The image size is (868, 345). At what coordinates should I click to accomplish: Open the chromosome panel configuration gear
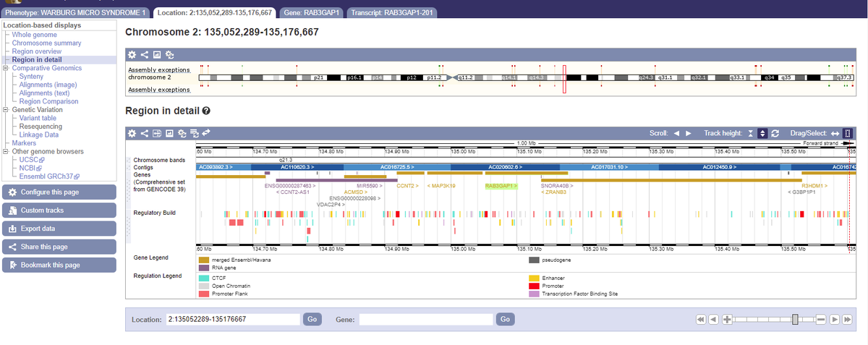click(132, 54)
